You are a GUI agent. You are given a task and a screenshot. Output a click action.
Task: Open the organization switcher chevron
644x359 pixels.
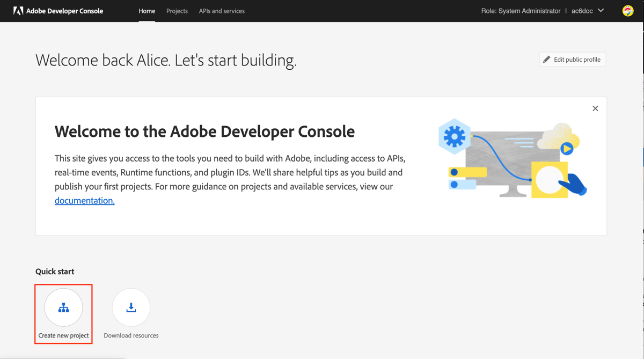tap(601, 10)
